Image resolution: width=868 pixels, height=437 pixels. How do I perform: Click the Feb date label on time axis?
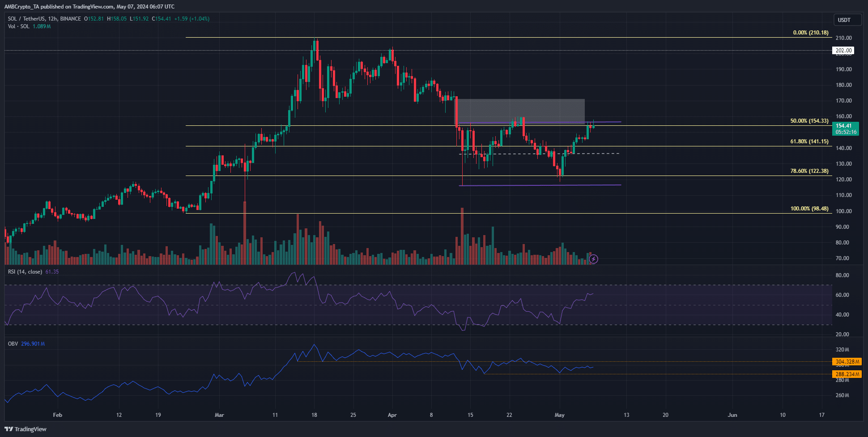[x=58, y=415]
